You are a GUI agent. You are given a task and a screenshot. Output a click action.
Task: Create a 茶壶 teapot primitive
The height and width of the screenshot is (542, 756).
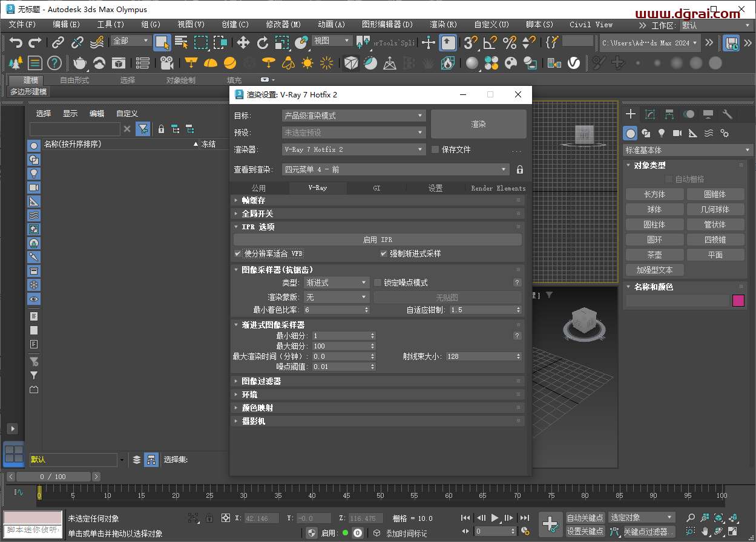tap(654, 255)
